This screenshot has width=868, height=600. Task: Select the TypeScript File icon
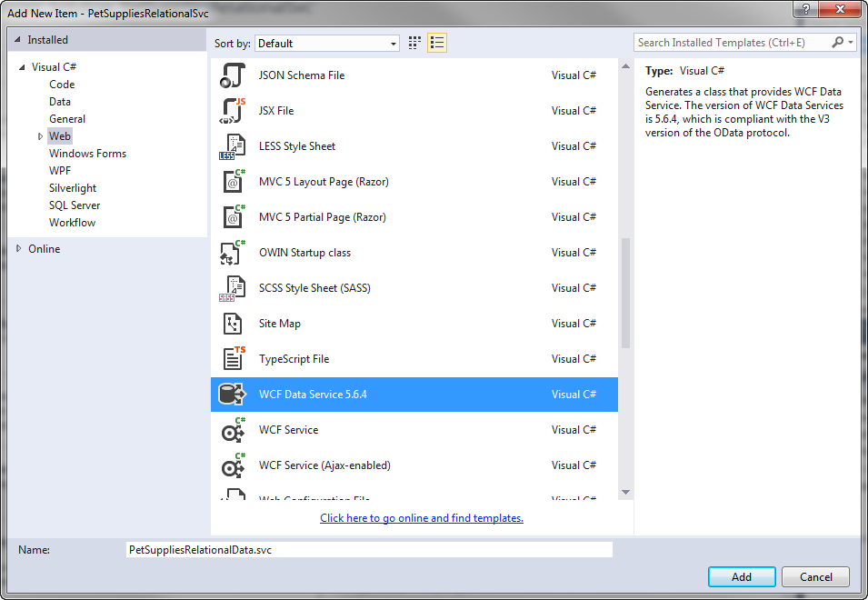tap(234, 359)
